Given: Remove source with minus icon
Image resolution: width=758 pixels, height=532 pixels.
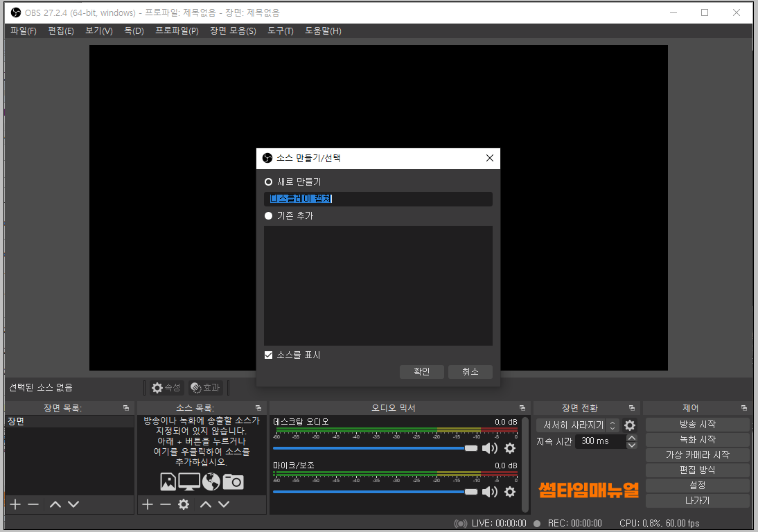Looking at the screenshot, I should tap(166, 504).
